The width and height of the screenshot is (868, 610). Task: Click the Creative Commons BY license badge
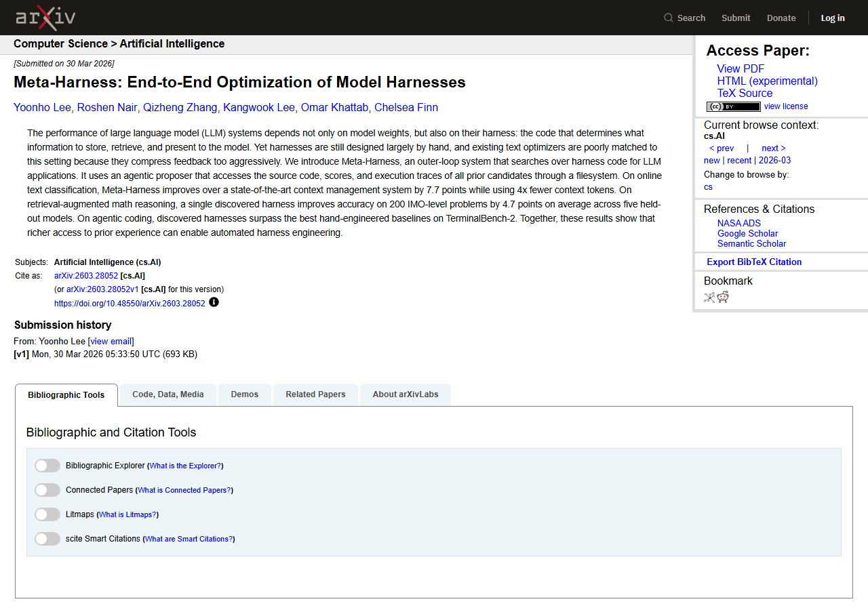[734, 106]
